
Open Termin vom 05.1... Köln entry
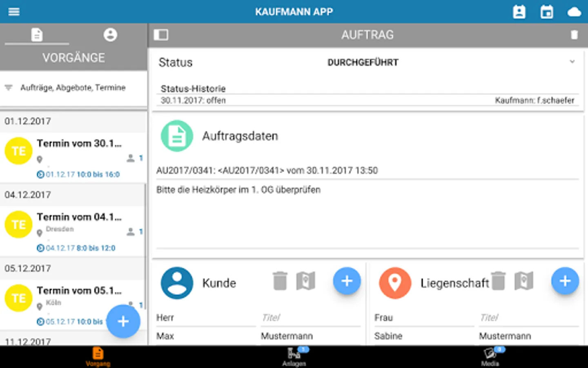[x=73, y=305]
